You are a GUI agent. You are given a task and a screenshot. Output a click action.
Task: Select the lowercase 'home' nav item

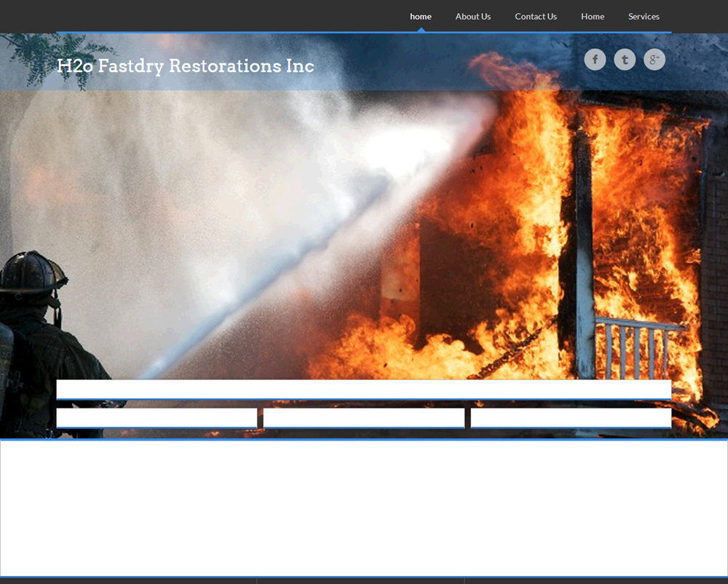click(421, 17)
